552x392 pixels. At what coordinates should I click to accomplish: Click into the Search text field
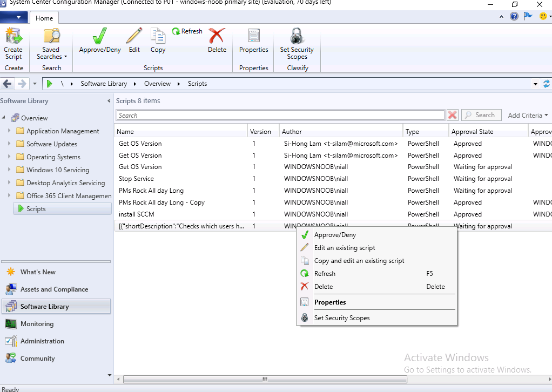point(280,115)
